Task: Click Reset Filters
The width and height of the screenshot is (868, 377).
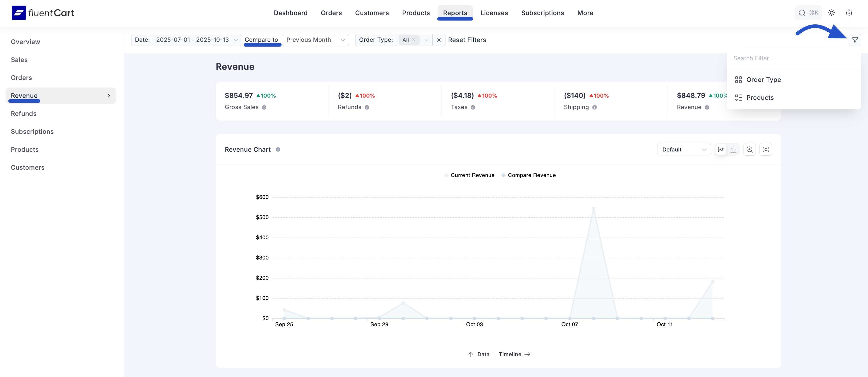Action: [x=467, y=40]
